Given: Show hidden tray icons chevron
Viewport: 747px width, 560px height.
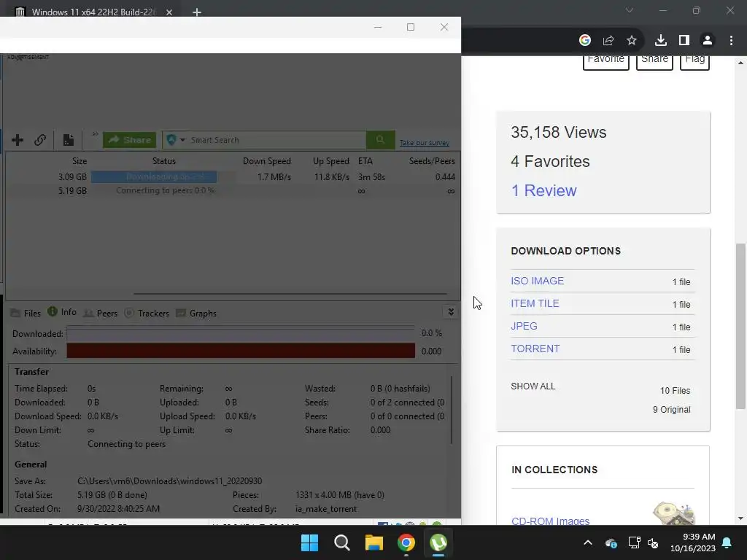Looking at the screenshot, I should pos(588,542).
